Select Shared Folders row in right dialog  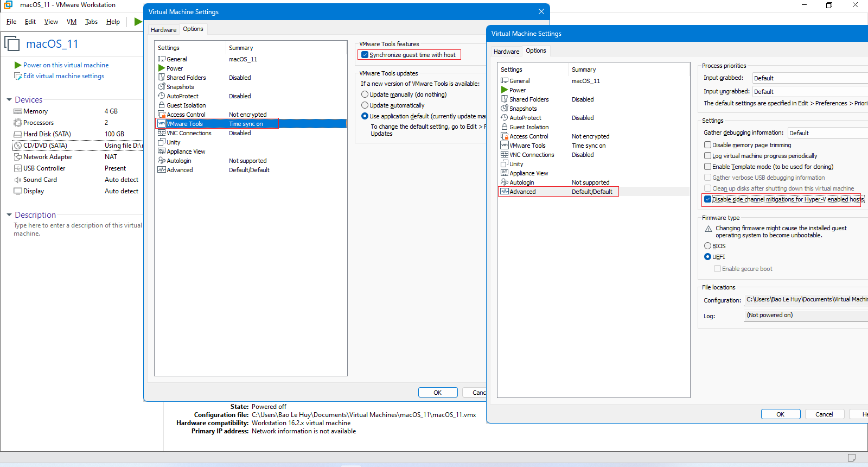pyautogui.click(x=593, y=99)
